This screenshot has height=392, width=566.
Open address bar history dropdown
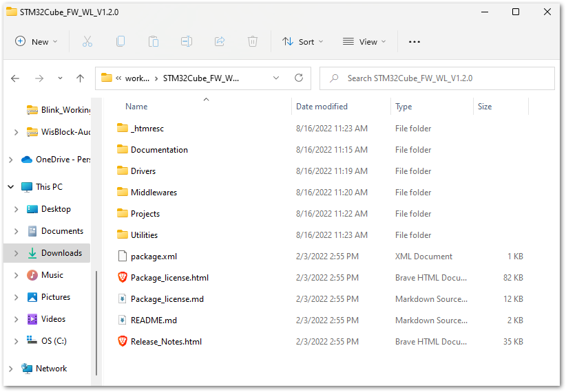click(276, 78)
